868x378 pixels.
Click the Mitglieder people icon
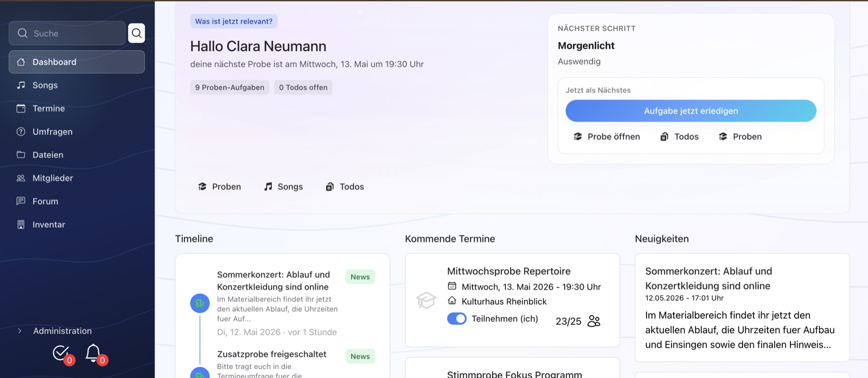tap(21, 178)
